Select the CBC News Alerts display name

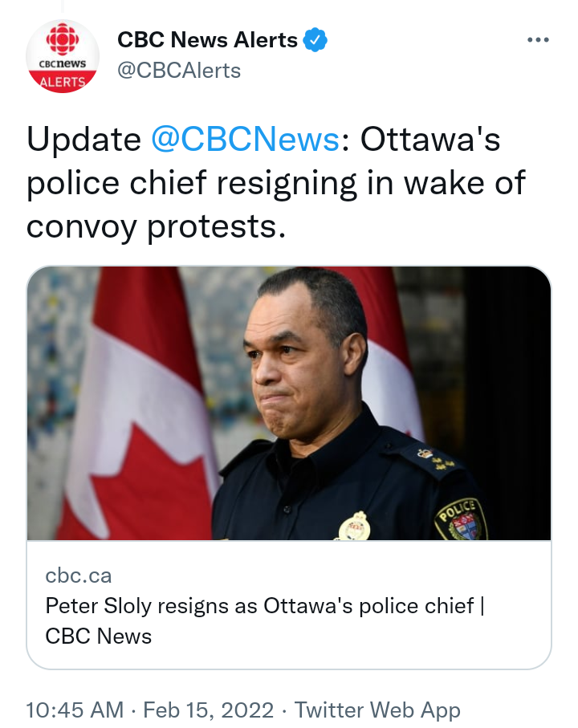208,40
